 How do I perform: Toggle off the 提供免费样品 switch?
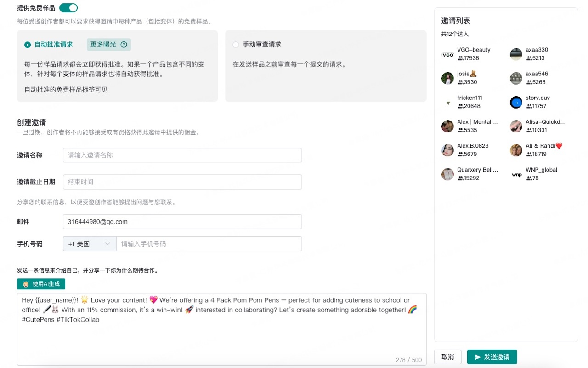(x=68, y=8)
